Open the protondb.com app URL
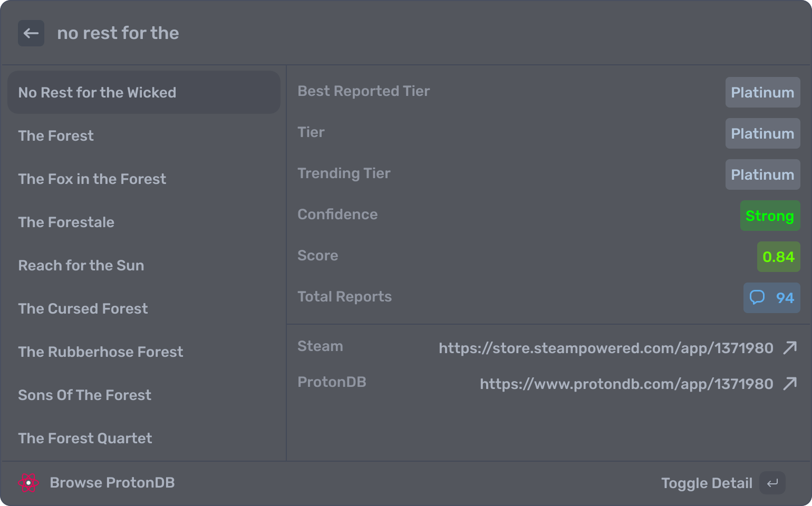 coord(626,384)
